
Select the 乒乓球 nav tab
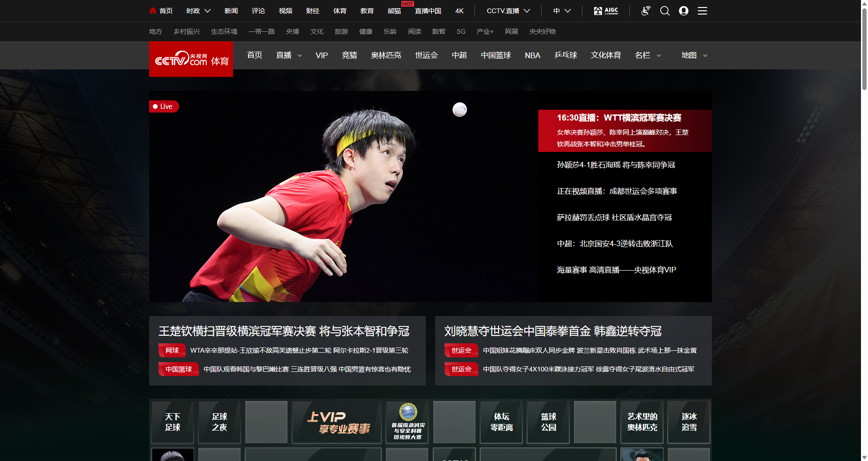pyautogui.click(x=566, y=55)
